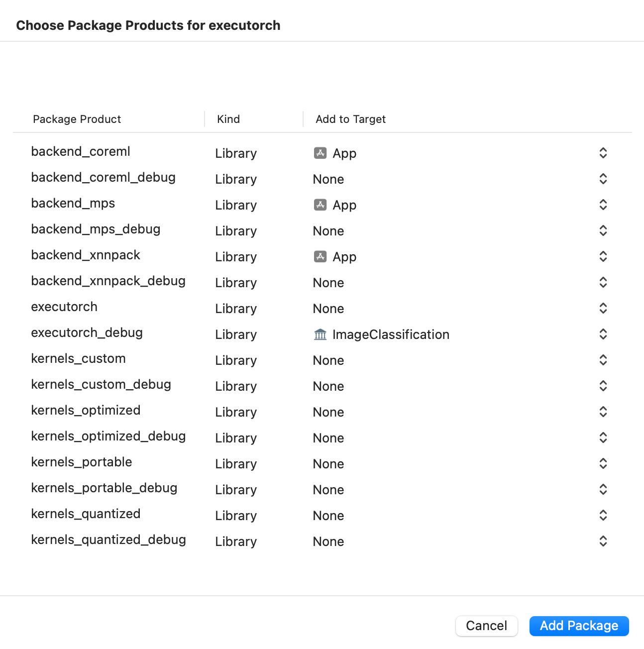Screen dimensions: 644x649
Task: Change target for executorch_debug via stepper arrows
Action: pos(603,334)
